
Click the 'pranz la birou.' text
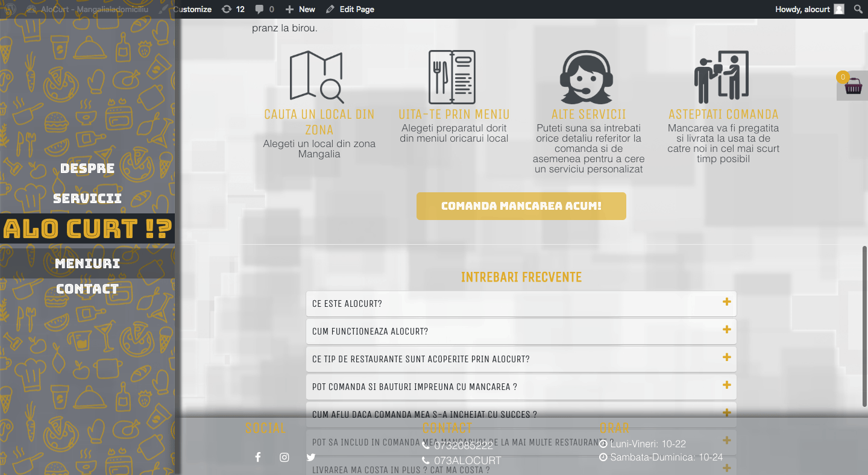[285, 28]
